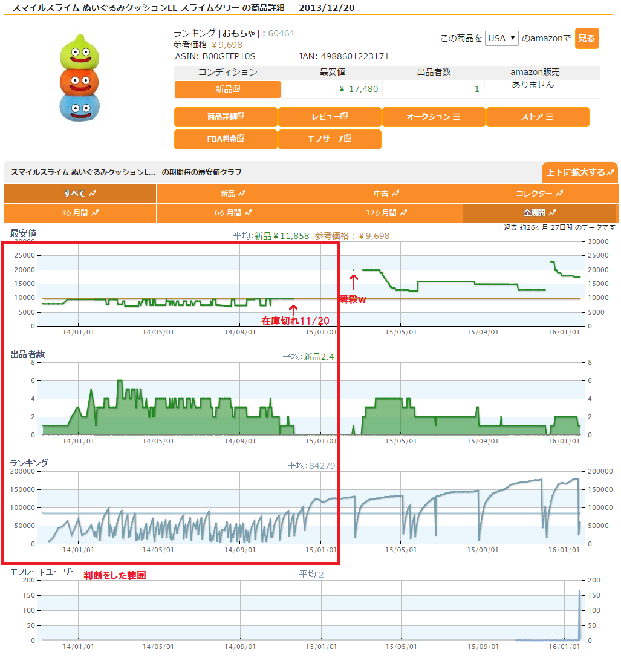The width and height of the screenshot is (621, 672).
Task: Select the 新品 condition button
Action: (227, 89)
